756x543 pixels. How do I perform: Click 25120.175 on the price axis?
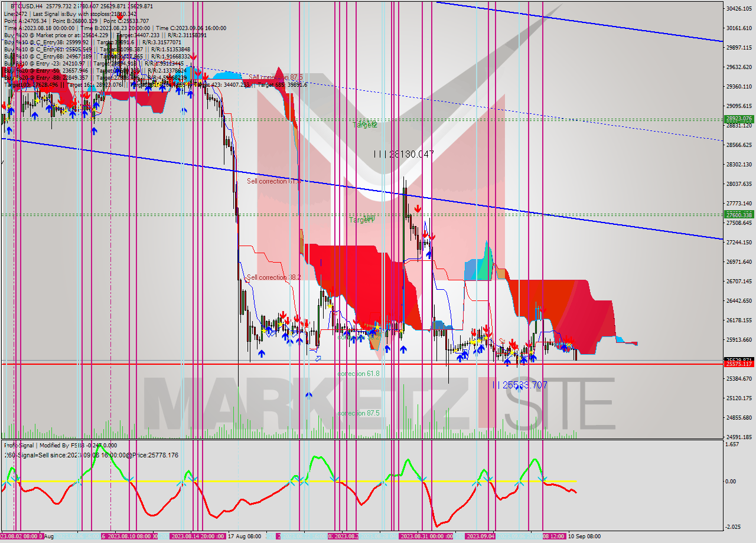(x=739, y=398)
